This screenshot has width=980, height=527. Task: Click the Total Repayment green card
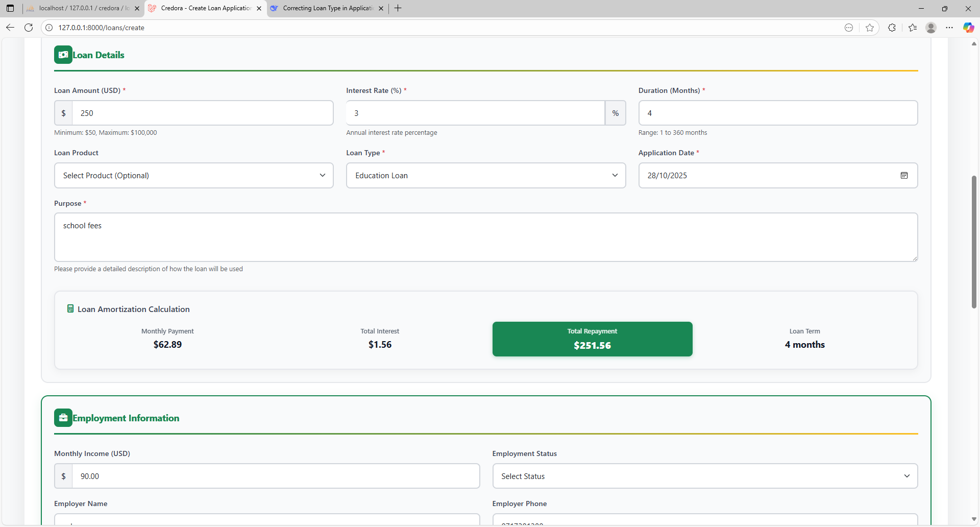point(592,339)
